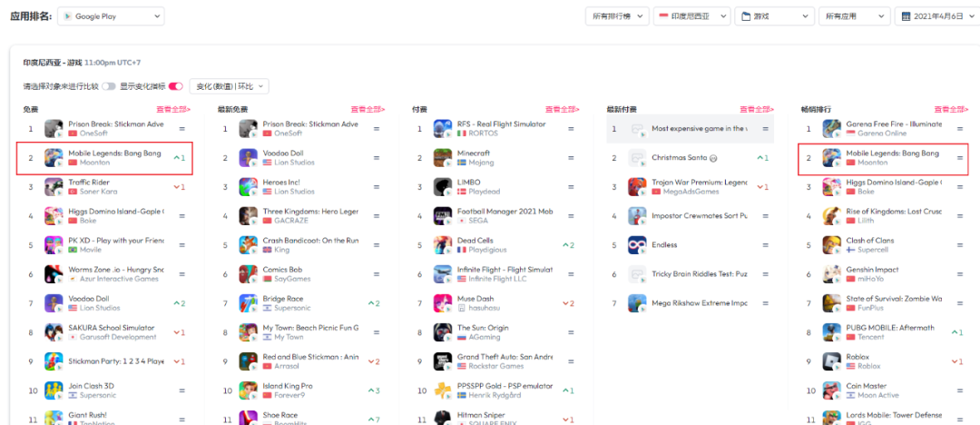The height and width of the screenshot is (425, 980).
Task: Turn off the 显示变化指标 toggle
Action: point(176,86)
